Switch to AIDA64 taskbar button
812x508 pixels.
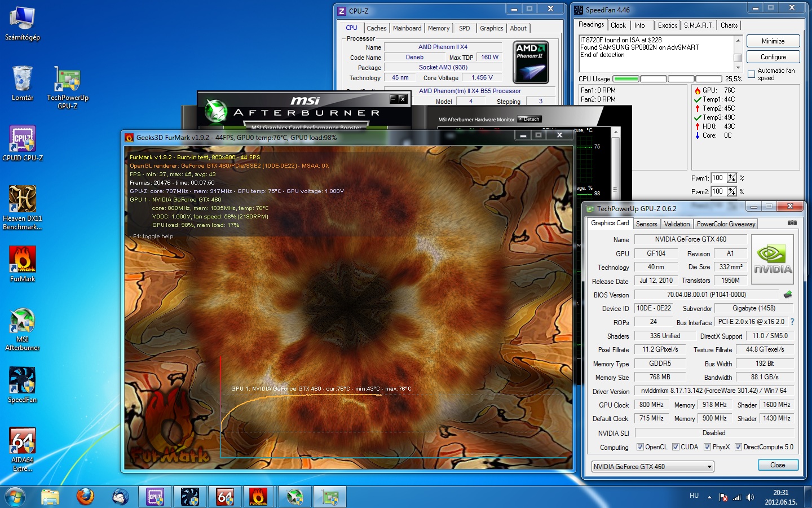click(x=225, y=497)
